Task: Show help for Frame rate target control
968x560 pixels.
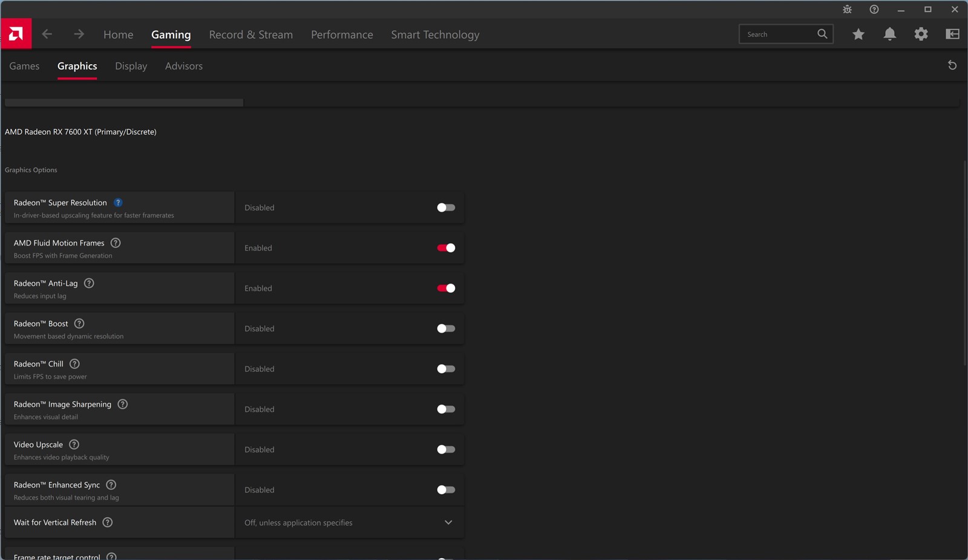Action: [x=111, y=556]
